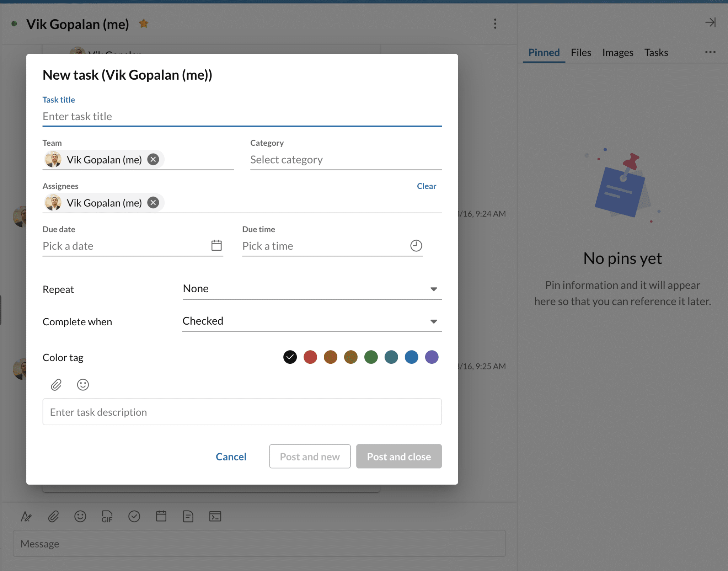Focus the Enter task title field
This screenshot has height=571, width=728.
pyautogui.click(x=242, y=117)
